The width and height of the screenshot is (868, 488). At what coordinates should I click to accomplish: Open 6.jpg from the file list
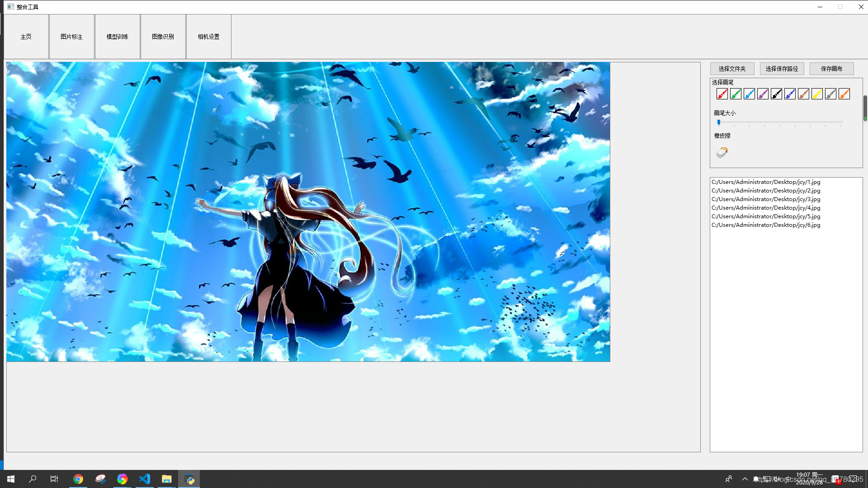point(766,225)
